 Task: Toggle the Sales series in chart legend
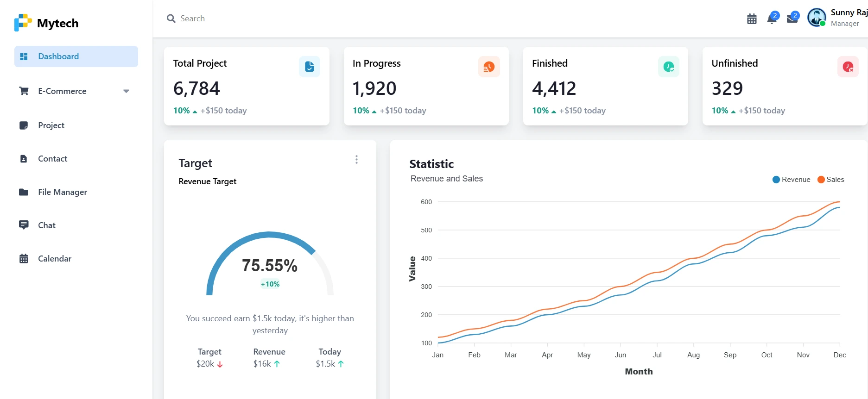point(831,180)
